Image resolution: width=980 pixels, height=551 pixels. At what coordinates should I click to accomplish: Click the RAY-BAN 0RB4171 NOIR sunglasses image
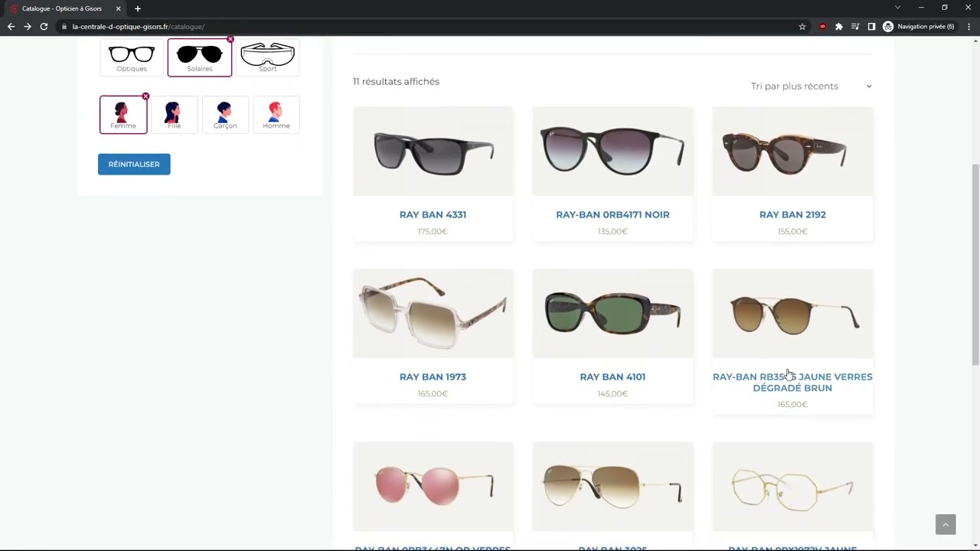pos(612,152)
